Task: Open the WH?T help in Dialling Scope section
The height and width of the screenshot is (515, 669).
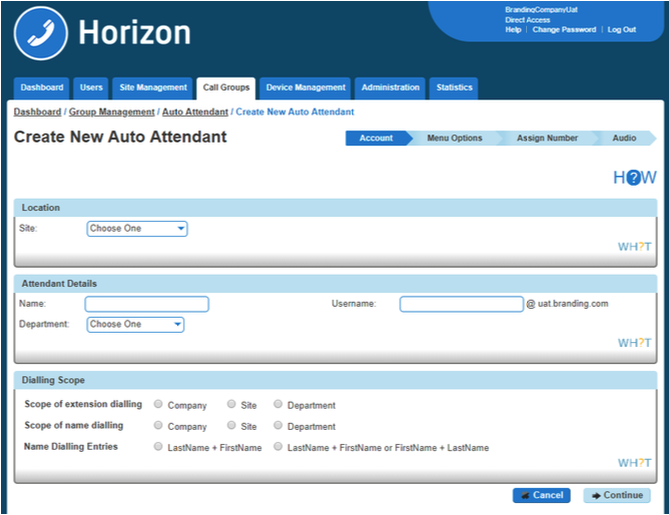Action: [x=634, y=463]
